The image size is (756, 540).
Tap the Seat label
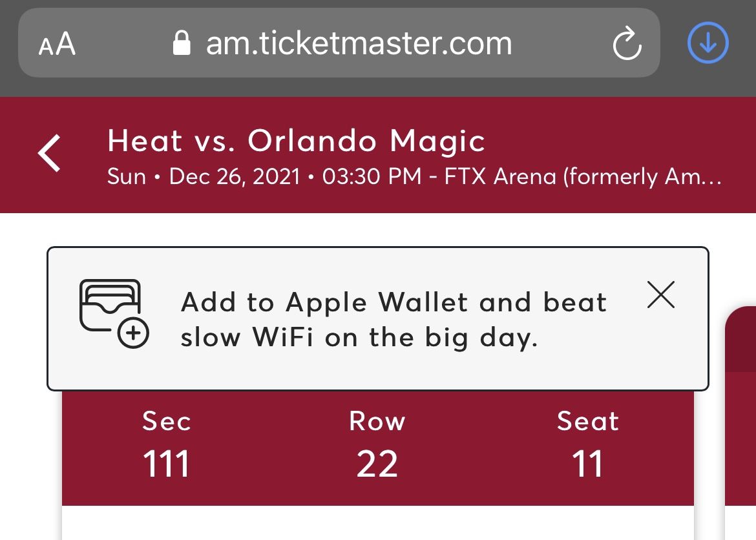click(588, 421)
